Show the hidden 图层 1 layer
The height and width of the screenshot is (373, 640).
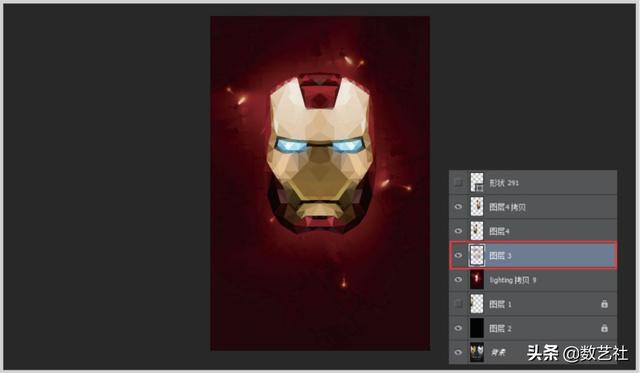tap(458, 304)
